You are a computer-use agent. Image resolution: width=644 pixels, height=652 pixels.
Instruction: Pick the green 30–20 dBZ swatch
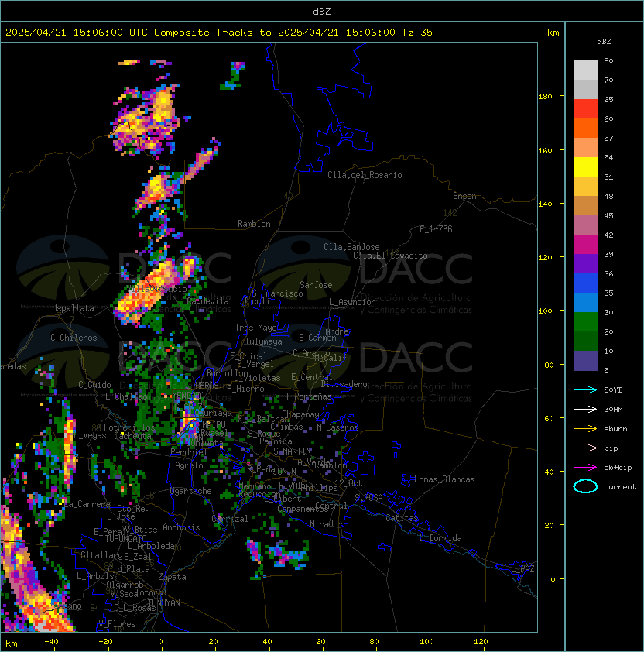[585, 322]
